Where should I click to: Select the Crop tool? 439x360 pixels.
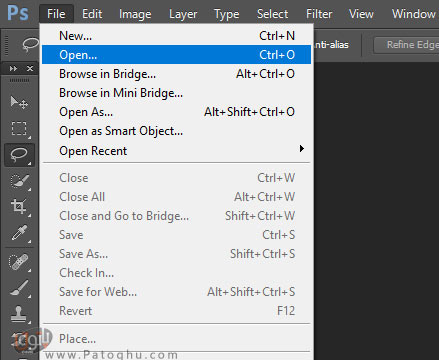pos(19,206)
